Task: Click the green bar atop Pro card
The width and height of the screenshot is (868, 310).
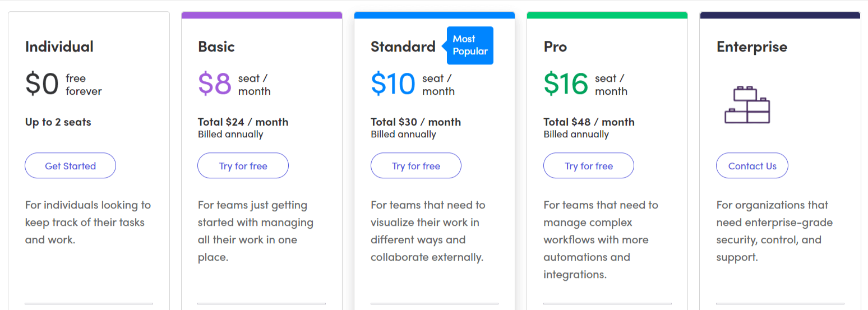Action: pyautogui.click(x=607, y=15)
